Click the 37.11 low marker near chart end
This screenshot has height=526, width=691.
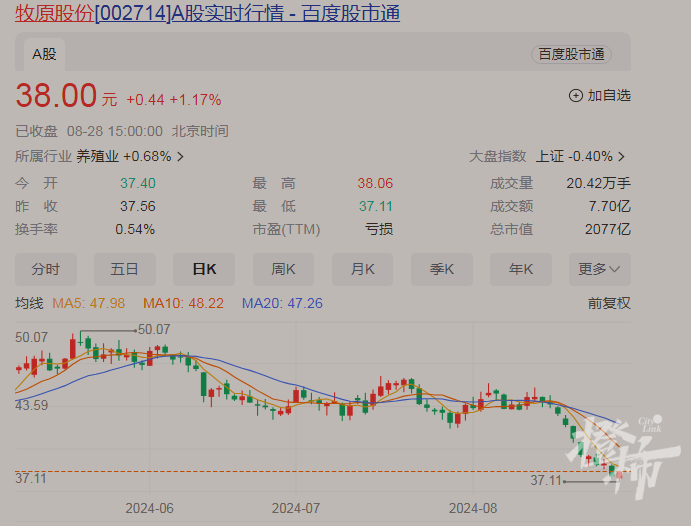(x=546, y=480)
